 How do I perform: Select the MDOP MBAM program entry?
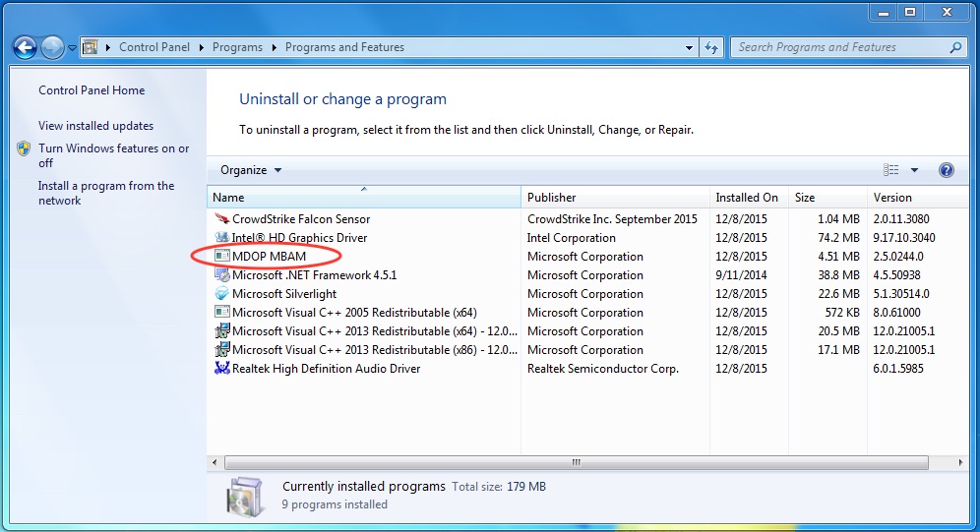[269, 257]
